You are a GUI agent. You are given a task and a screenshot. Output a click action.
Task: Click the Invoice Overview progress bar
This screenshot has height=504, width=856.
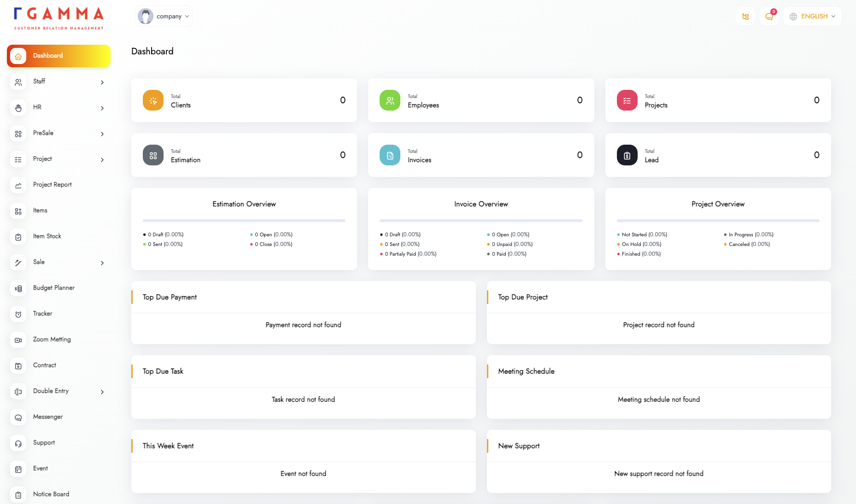pyautogui.click(x=481, y=221)
